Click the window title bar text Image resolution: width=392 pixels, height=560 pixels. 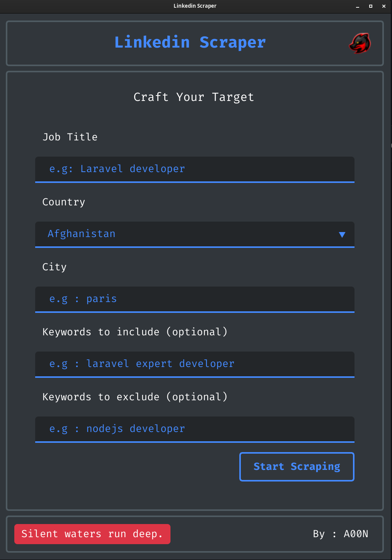(195, 6)
